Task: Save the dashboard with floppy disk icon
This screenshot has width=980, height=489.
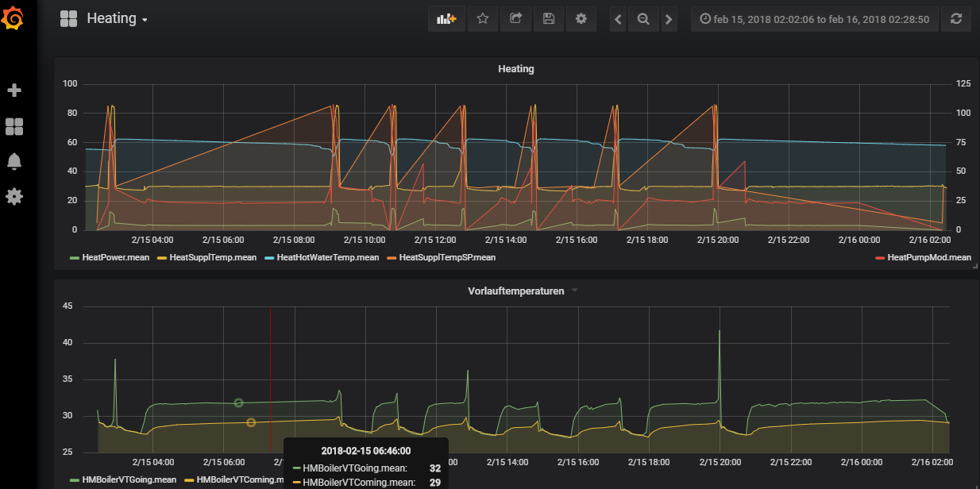Action: click(548, 19)
